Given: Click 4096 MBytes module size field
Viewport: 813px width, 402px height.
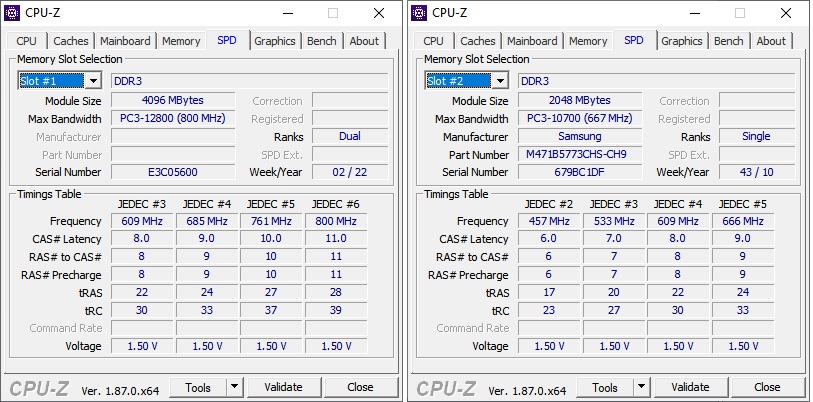Looking at the screenshot, I should click(173, 100).
